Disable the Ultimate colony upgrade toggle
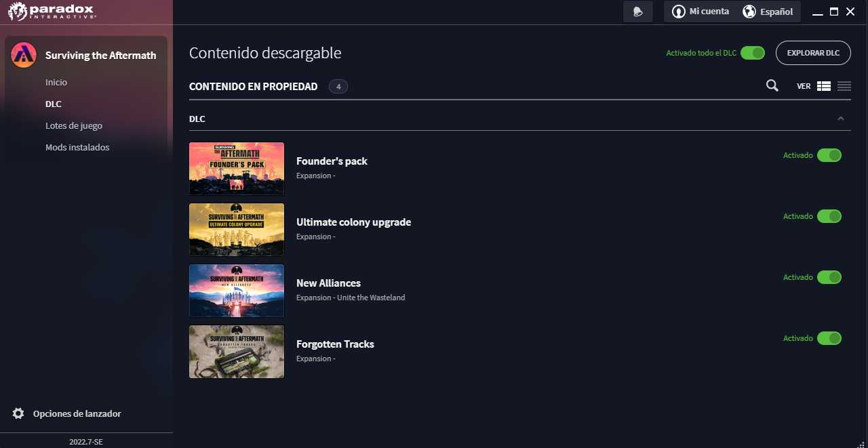868x448 pixels. pos(829,216)
